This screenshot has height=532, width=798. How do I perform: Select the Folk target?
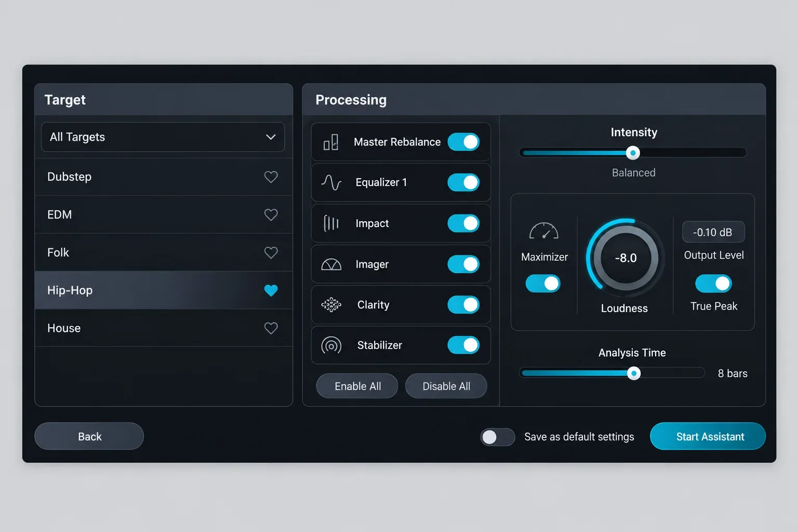point(164,252)
